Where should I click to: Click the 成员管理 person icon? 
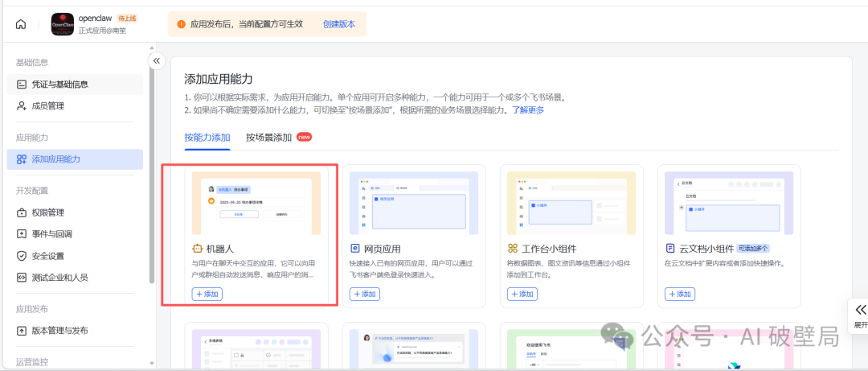coord(22,105)
